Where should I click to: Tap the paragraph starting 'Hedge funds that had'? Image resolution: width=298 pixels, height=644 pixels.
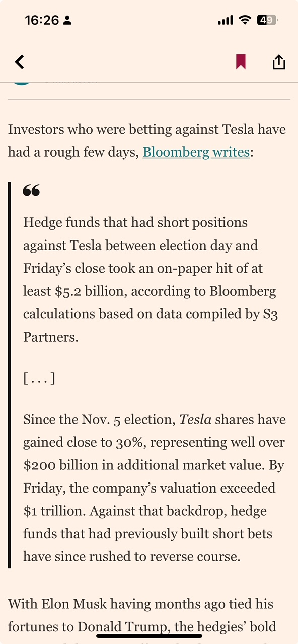coord(151,280)
